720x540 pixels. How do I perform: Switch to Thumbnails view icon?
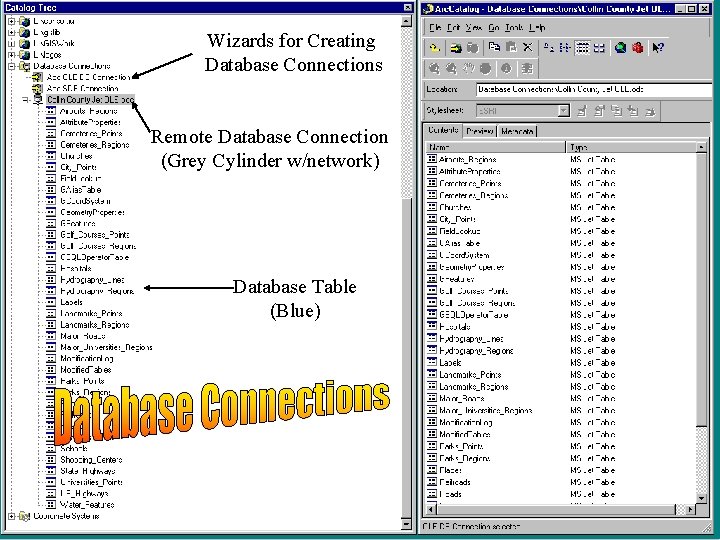coord(599,48)
